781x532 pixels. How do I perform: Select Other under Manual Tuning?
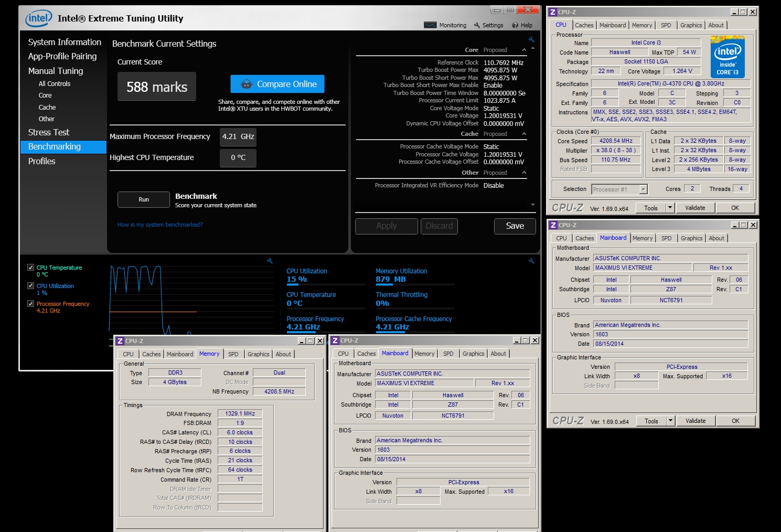coord(47,119)
